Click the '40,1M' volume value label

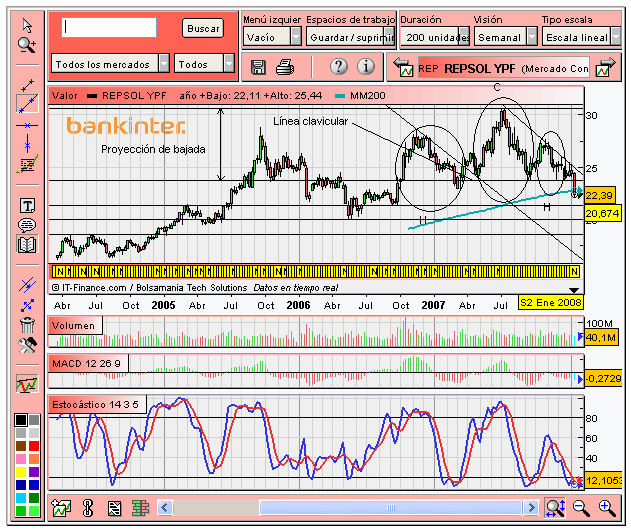pyautogui.click(x=601, y=337)
